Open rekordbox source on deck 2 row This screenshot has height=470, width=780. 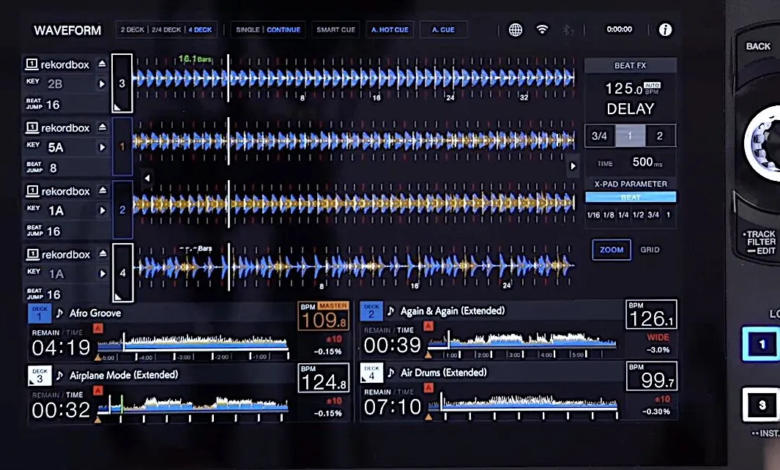(58, 191)
